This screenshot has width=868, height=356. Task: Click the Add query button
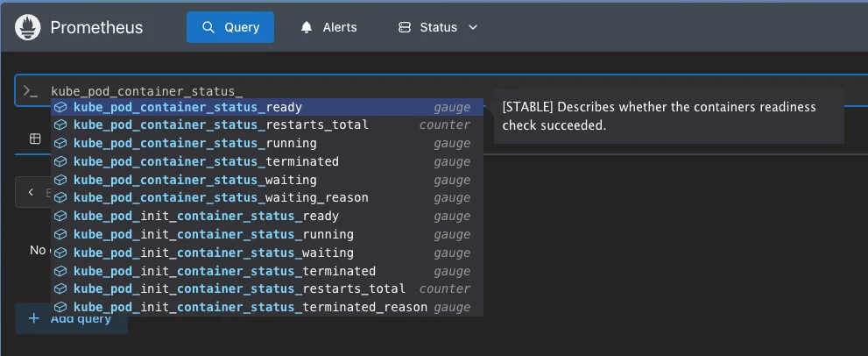[72, 318]
